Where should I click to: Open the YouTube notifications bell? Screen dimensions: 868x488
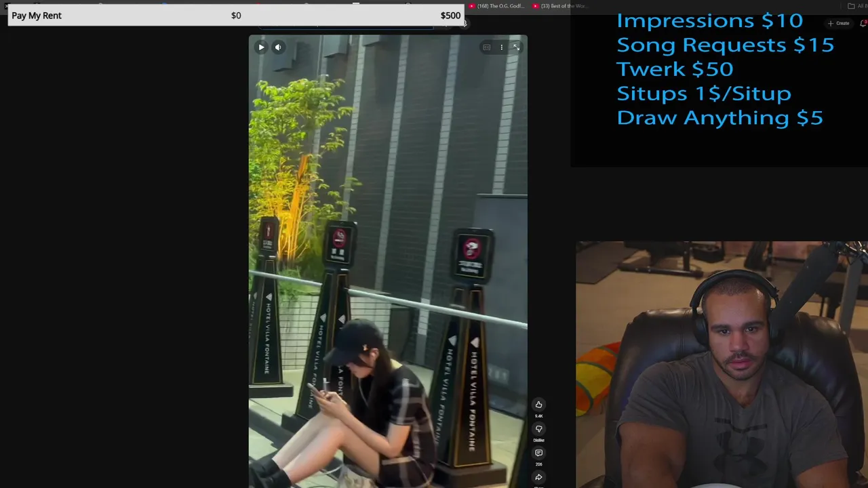863,23
